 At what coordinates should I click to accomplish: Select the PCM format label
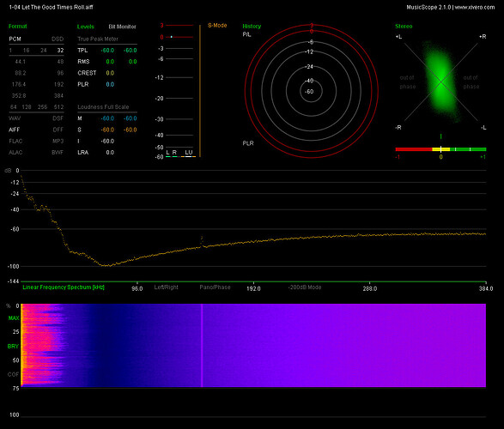point(15,39)
